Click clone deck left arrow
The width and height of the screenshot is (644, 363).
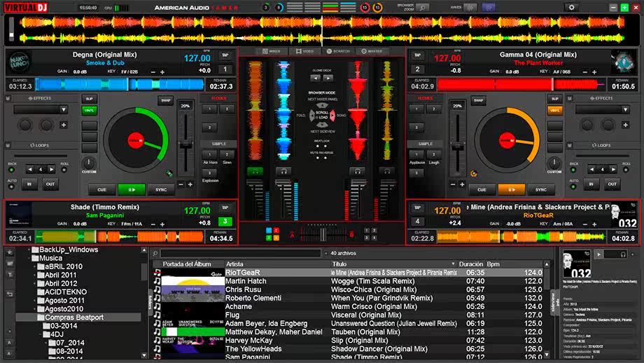315,78
